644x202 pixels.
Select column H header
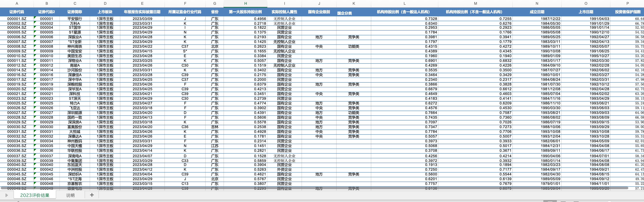[x=245, y=3]
